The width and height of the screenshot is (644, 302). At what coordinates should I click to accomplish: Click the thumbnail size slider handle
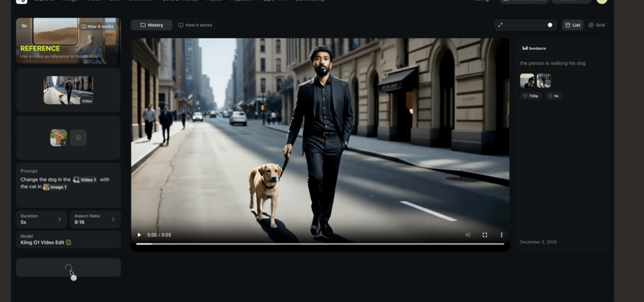(x=550, y=25)
